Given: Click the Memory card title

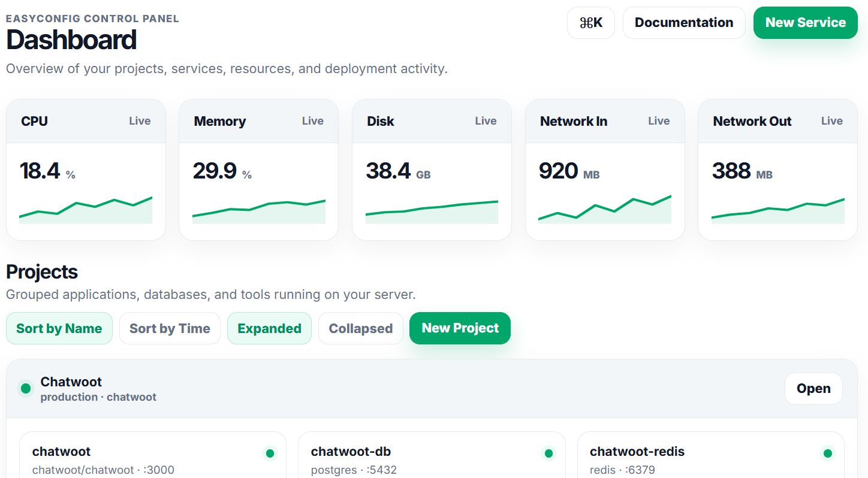Looking at the screenshot, I should [x=220, y=121].
